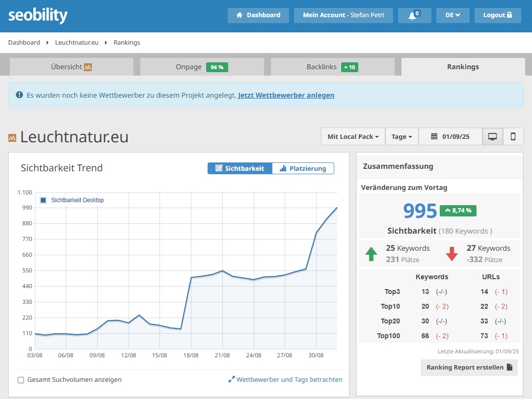The width and height of the screenshot is (532, 399).
Task: Select the Sichtbarkeit chart mode
Action: tap(240, 168)
